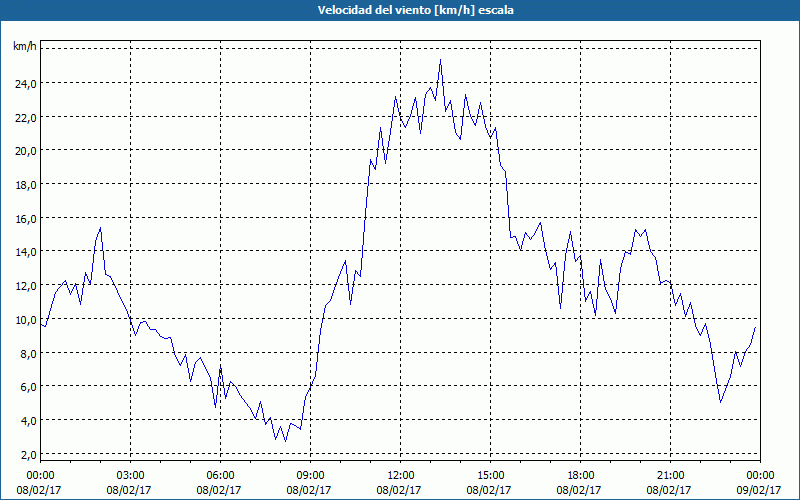
Task: Select the '4,0' y-axis value
Action: [x=28, y=421]
